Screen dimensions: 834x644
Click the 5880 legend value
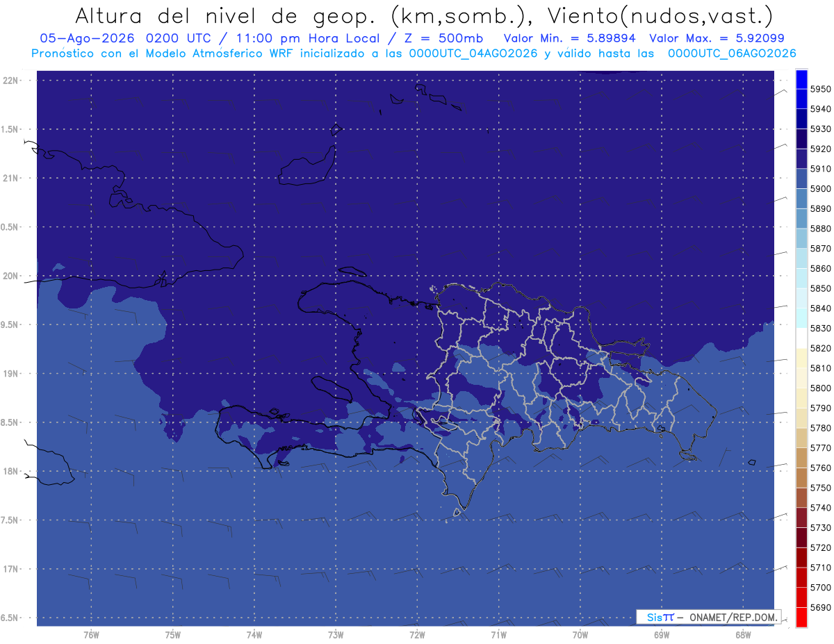pyautogui.click(x=821, y=228)
